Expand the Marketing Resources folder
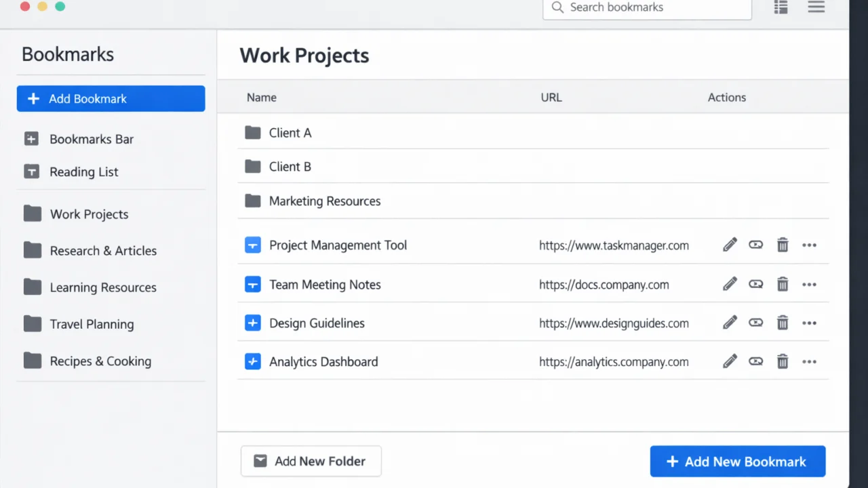Screen dimensions: 868x488 coord(324,201)
